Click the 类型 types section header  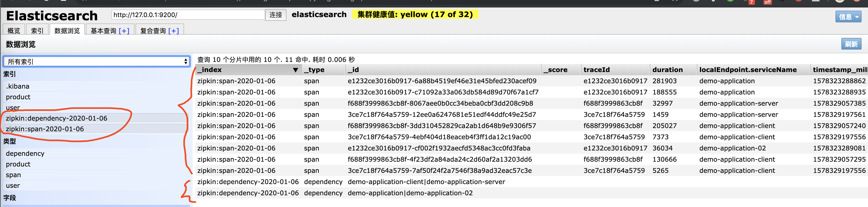point(10,141)
